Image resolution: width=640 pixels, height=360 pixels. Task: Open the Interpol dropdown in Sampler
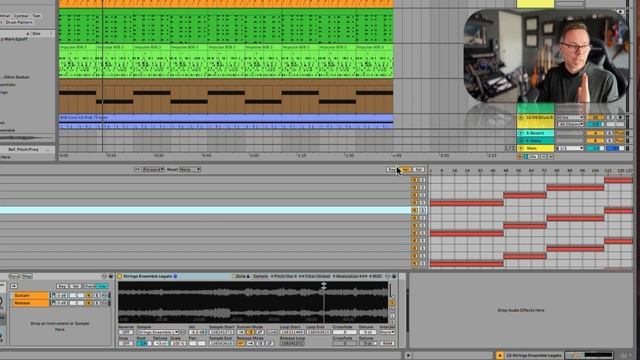pos(387,332)
